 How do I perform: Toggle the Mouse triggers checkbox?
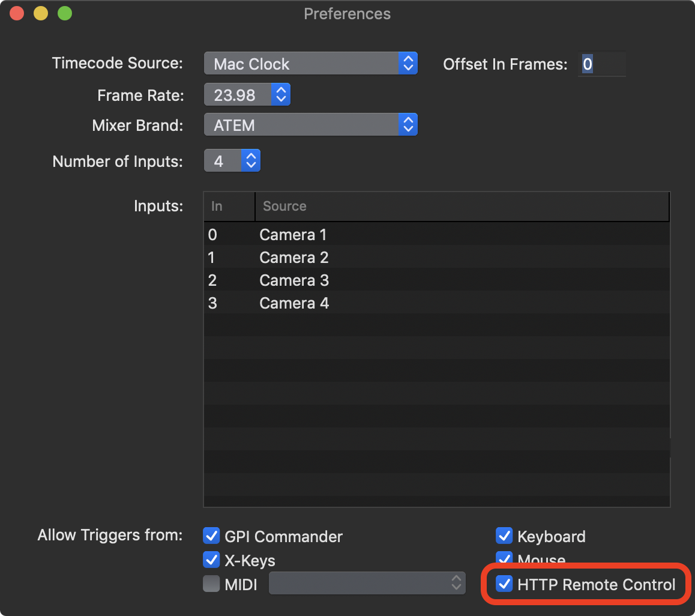point(504,559)
